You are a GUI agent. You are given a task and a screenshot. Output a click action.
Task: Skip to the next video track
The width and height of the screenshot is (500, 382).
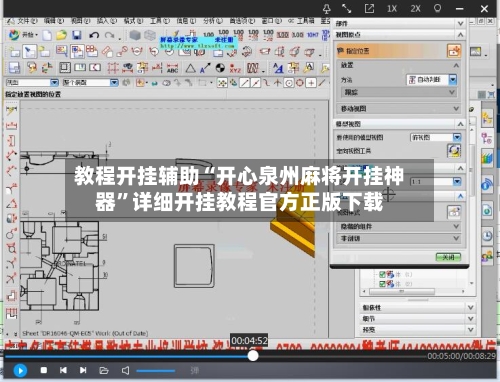(83, 370)
